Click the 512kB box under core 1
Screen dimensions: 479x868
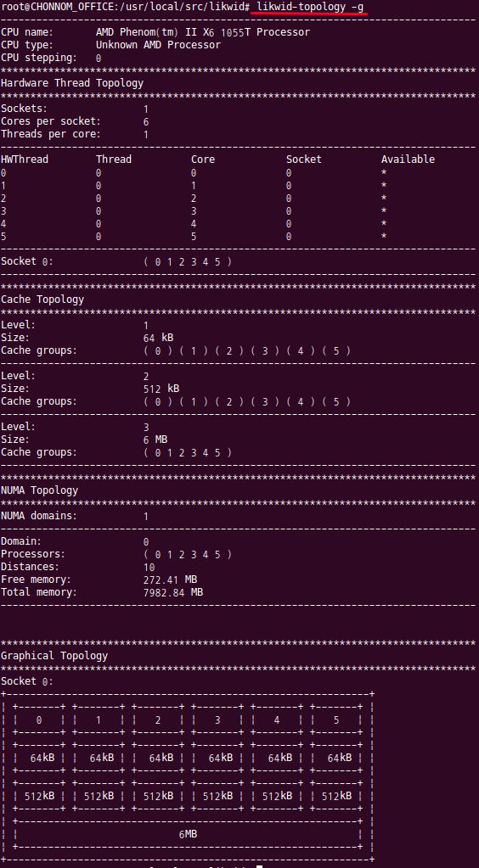[x=99, y=796]
